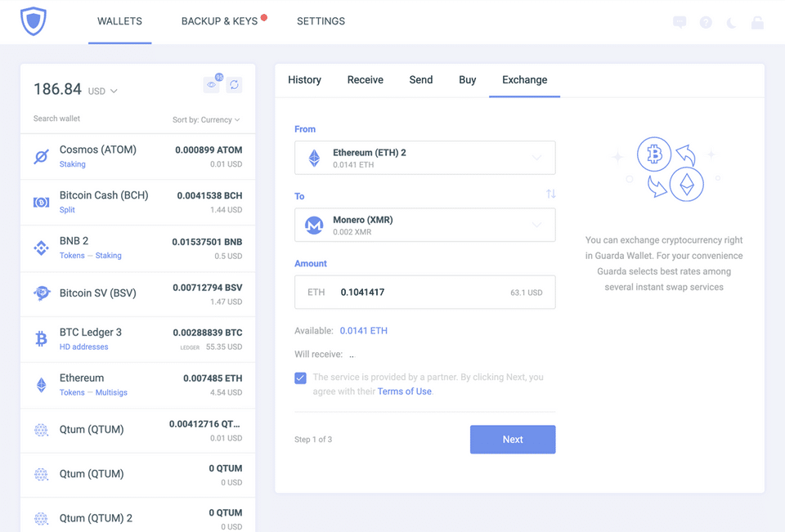This screenshot has height=532, width=785.
Task: Open Staking link under BNB 2
Action: pyautogui.click(x=109, y=255)
